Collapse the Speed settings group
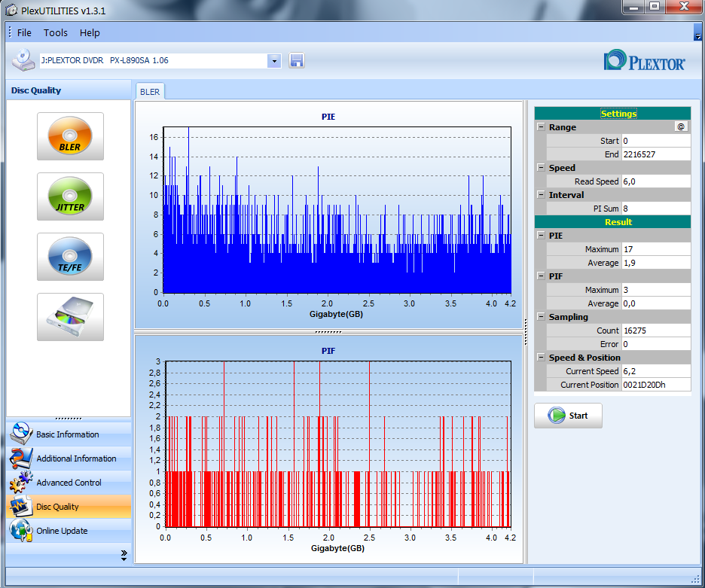This screenshot has height=588, width=705. 541,167
